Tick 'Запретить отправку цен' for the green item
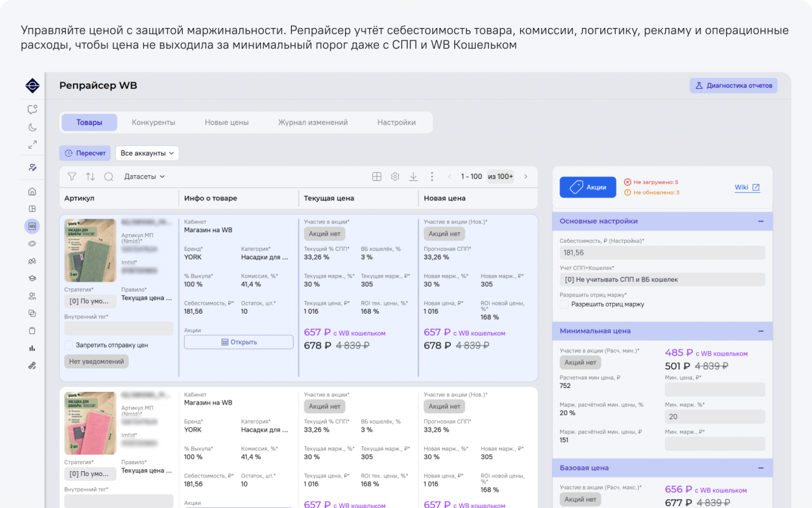Screen dimensions: 812x508 click(x=69, y=345)
